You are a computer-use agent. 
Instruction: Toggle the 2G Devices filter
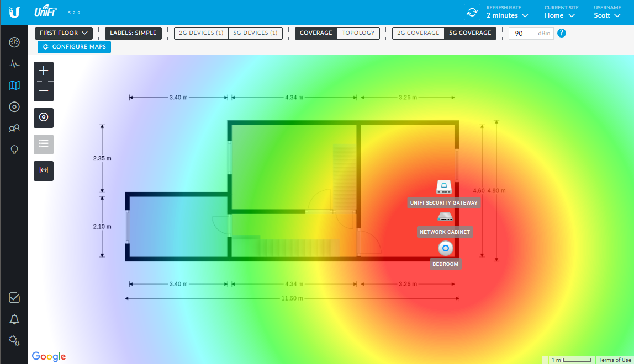[x=200, y=33]
